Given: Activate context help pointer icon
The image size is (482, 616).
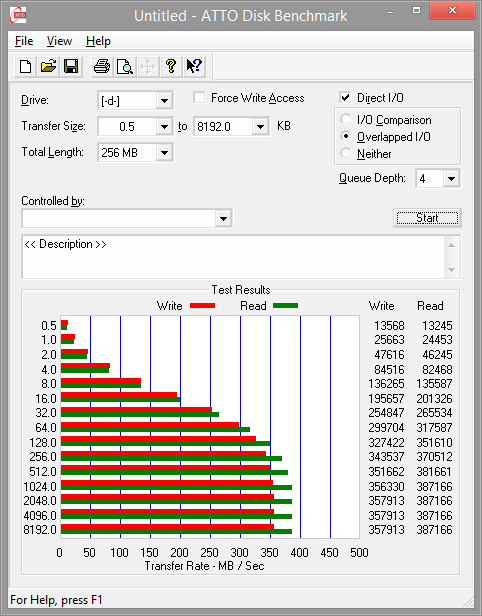Looking at the screenshot, I should pyautogui.click(x=194, y=66).
